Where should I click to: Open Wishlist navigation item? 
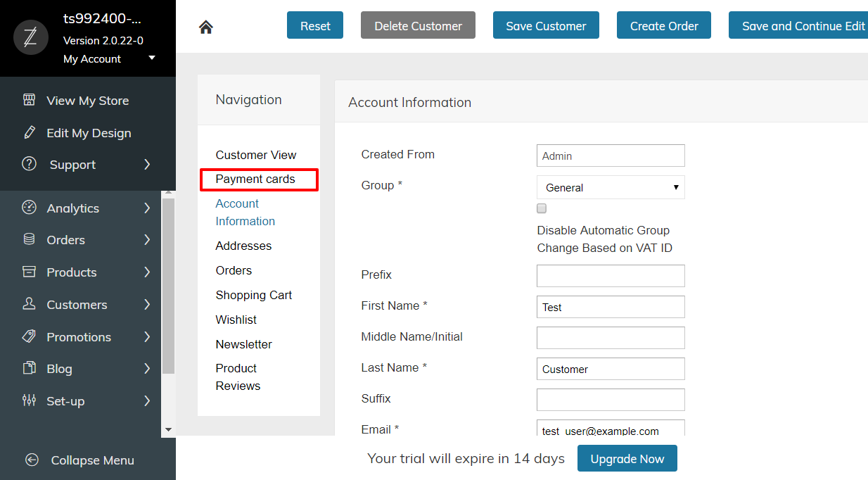click(x=236, y=320)
